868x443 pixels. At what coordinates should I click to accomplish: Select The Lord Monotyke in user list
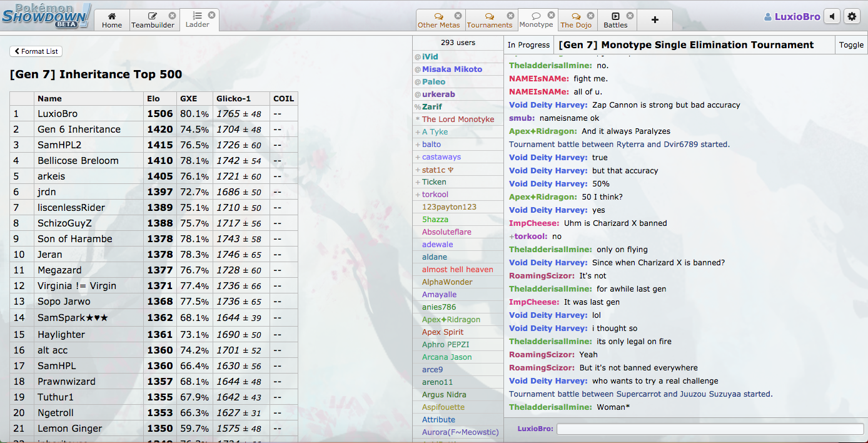pyautogui.click(x=458, y=120)
